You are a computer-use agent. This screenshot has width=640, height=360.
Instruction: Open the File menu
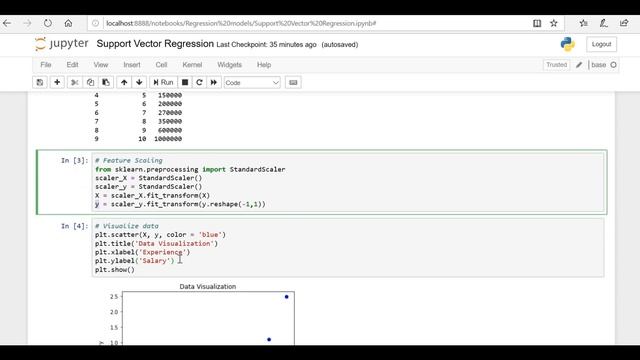click(x=46, y=65)
